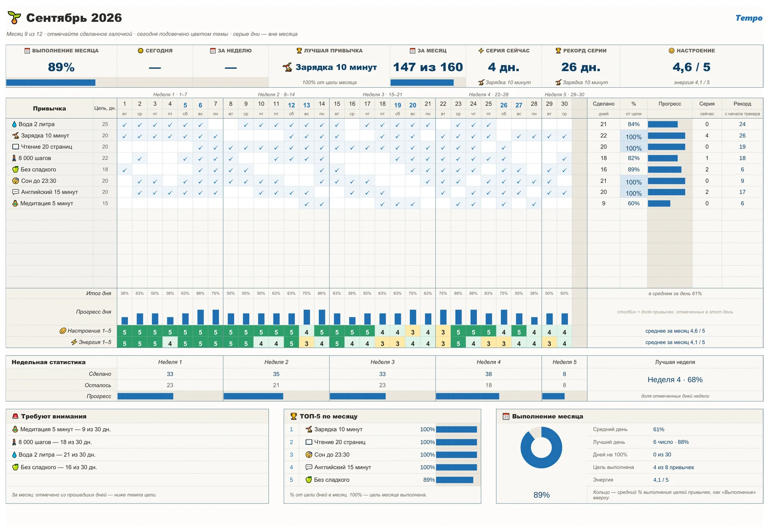Click the trophy icon next to ТОП-5 по месяцу
The width and height of the screenshot is (769, 532).
pos(293,416)
